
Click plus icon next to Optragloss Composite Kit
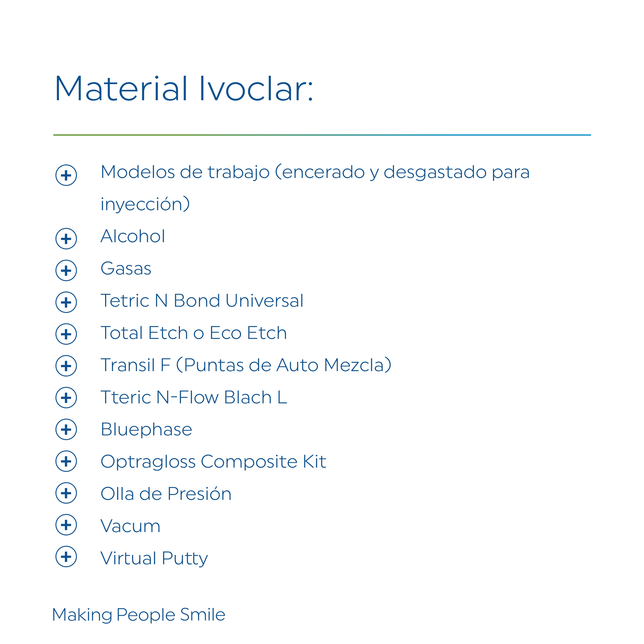(x=66, y=461)
